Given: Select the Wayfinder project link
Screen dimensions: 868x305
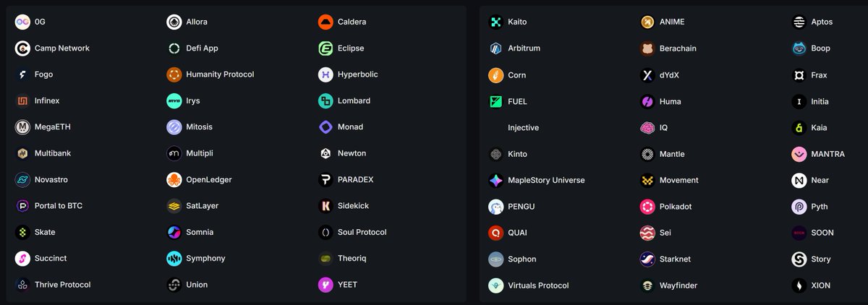Looking at the screenshot, I should click(x=668, y=285).
